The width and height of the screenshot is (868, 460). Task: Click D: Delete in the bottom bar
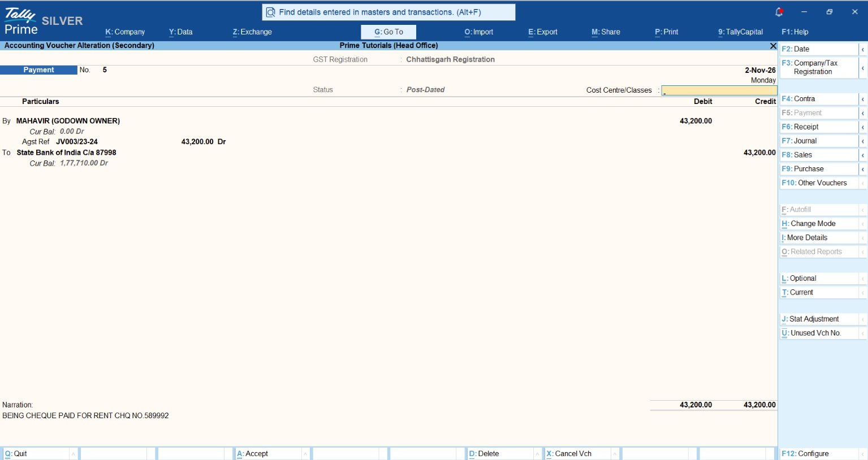[501, 454]
